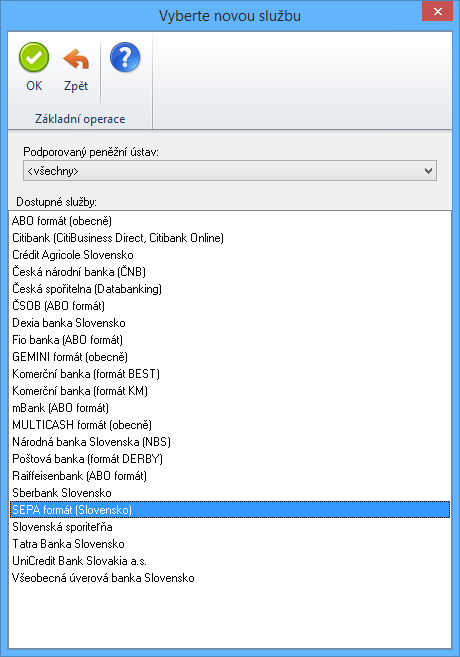This screenshot has width=460, height=657.
Task: Pick Raiffeisenbank (ABO formát) entry
Action: 230,476
